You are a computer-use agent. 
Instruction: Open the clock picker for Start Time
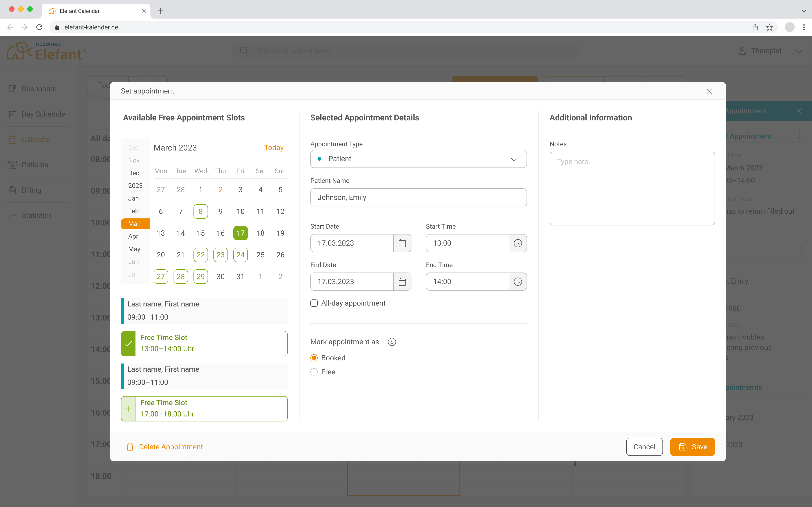click(518, 243)
